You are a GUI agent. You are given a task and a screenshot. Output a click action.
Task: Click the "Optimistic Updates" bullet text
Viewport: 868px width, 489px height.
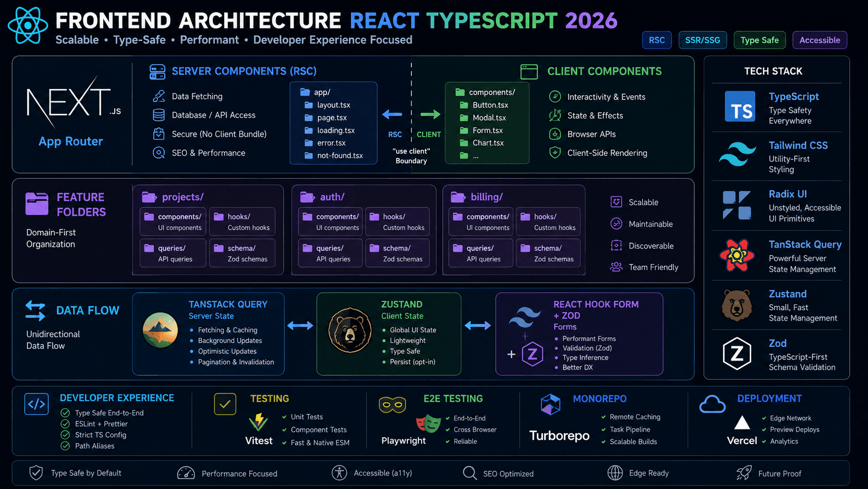[x=227, y=351]
